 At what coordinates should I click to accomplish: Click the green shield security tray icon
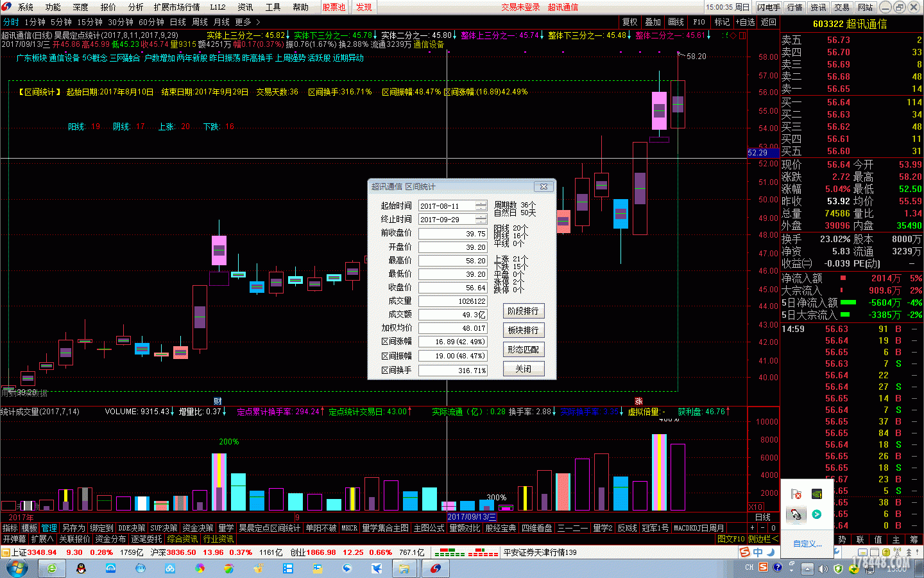coord(838,568)
